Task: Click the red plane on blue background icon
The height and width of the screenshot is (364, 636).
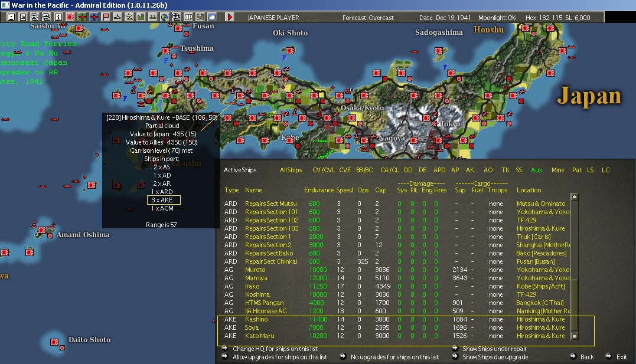Action: tap(94, 17)
